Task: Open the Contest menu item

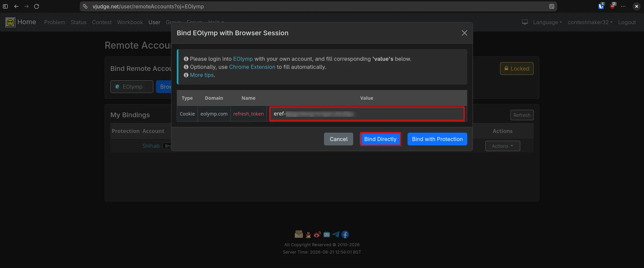Action: click(102, 22)
